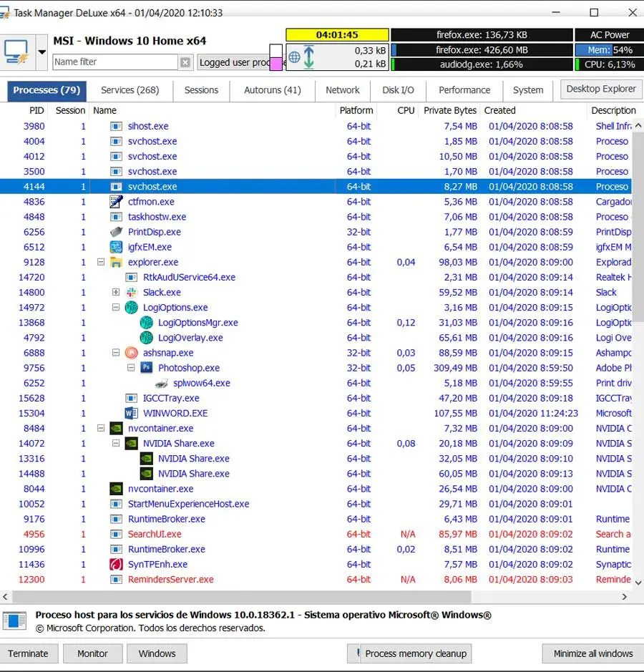Image resolution: width=644 pixels, height=672 pixels.
Task: Click the sihost.exe process icon
Action: point(116,126)
